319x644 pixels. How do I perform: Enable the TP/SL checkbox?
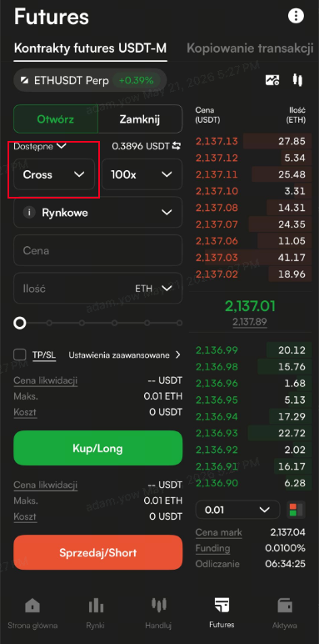point(20,355)
